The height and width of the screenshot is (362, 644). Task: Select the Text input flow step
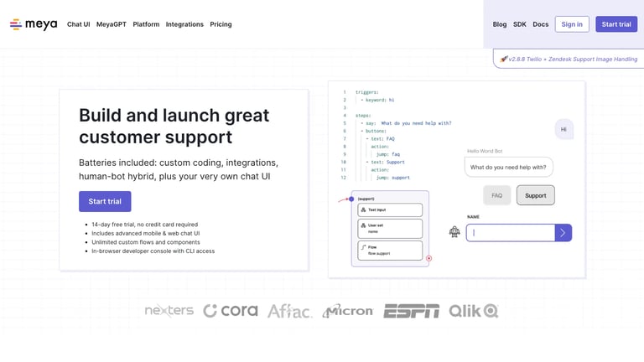pyautogui.click(x=390, y=209)
